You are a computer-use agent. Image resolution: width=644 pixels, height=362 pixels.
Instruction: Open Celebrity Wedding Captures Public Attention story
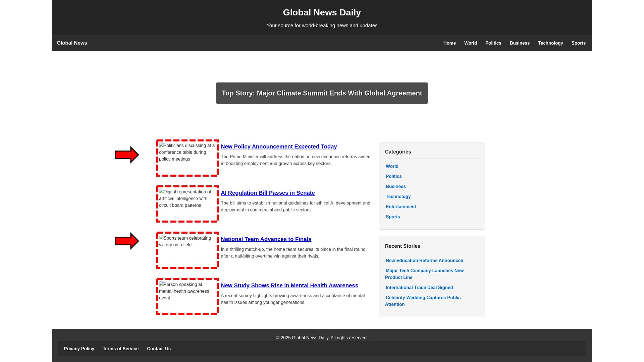[x=423, y=301]
